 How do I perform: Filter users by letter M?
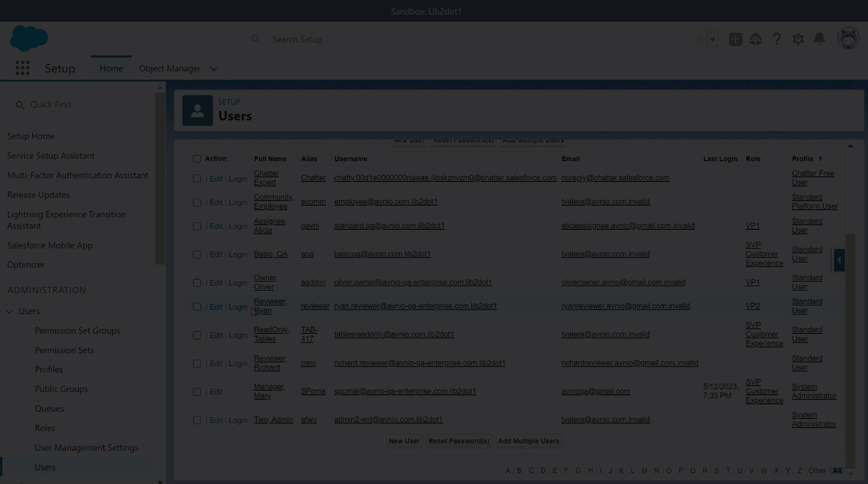(x=644, y=471)
